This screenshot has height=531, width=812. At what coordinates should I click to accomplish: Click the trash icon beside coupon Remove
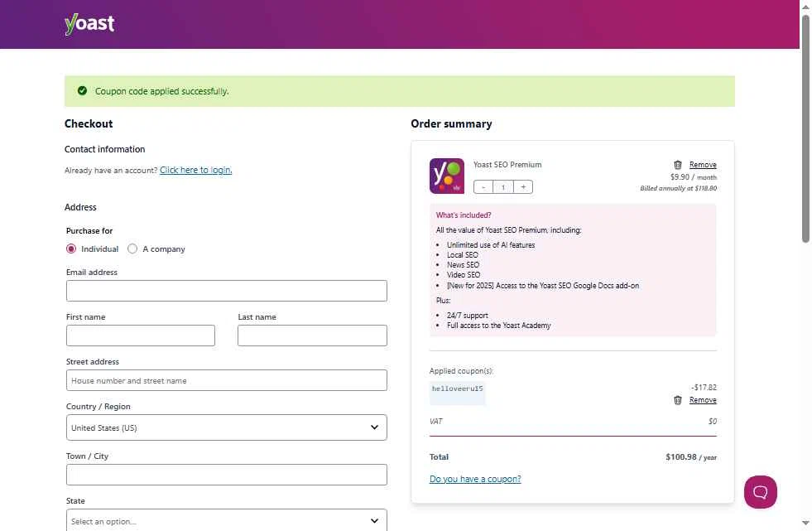point(677,400)
